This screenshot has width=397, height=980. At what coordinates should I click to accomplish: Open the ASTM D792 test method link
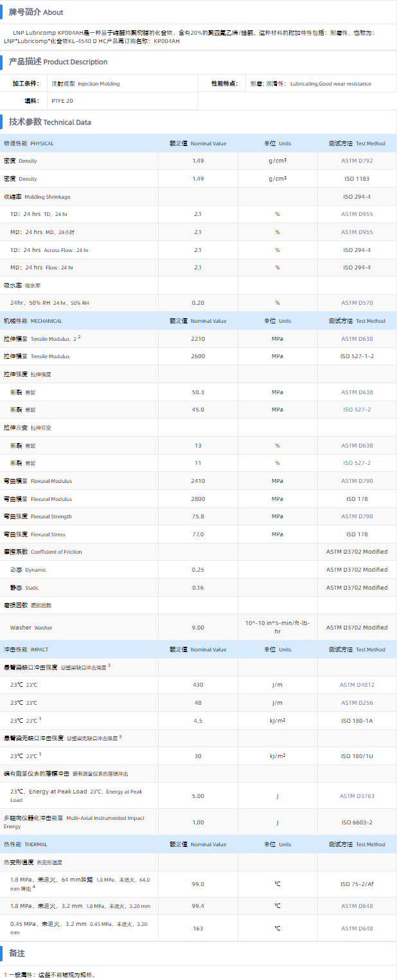(357, 161)
